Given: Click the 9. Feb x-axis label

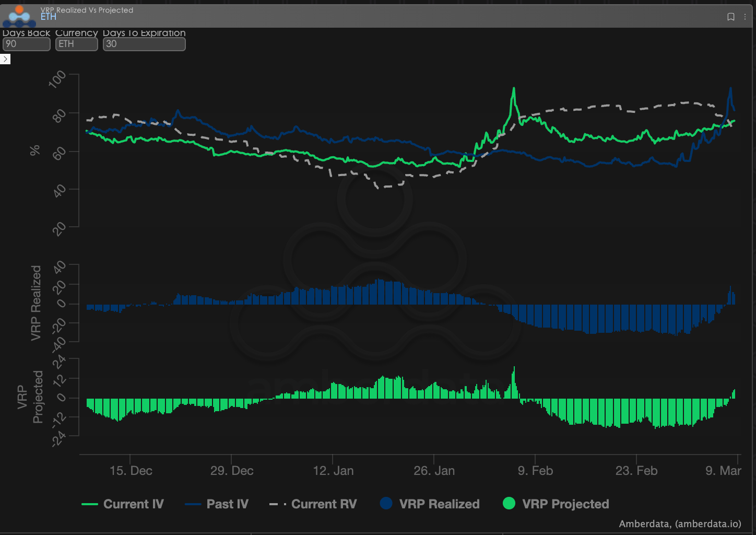Looking at the screenshot, I should pyautogui.click(x=535, y=471).
